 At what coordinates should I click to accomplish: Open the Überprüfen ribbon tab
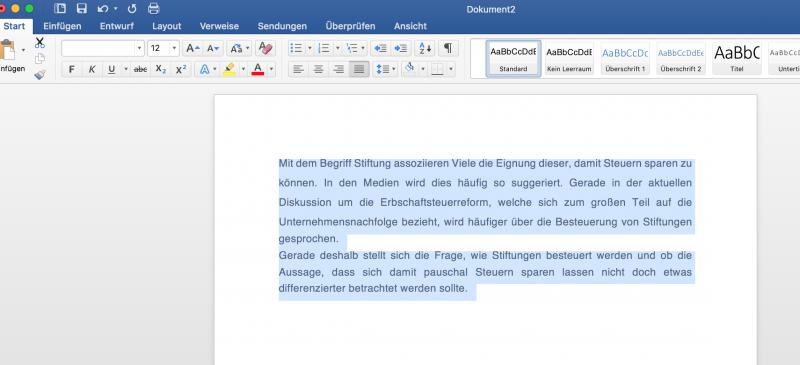[x=351, y=26]
